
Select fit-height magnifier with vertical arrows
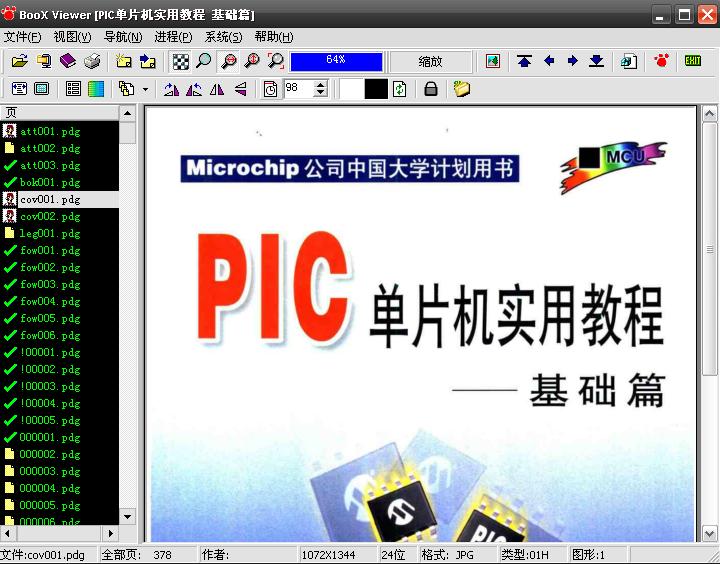252,61
